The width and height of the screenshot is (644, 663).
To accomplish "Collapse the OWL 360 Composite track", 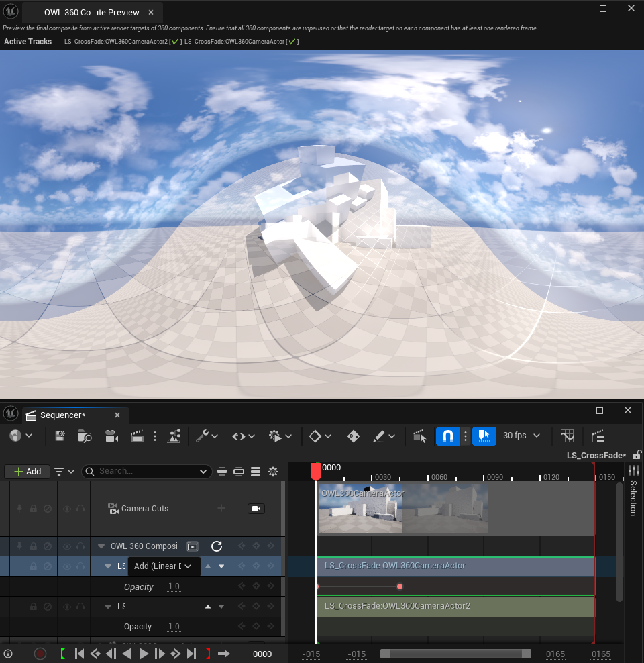I will [102, 546].
